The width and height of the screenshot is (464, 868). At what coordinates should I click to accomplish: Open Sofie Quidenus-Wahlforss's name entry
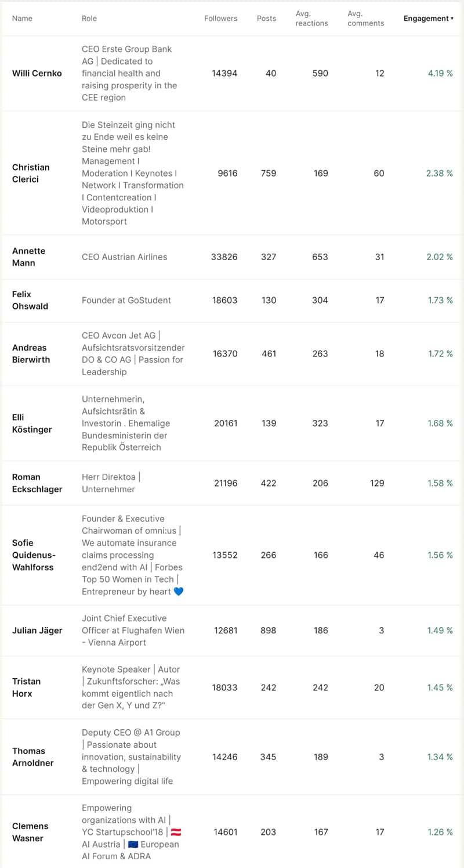coord(33,555)
